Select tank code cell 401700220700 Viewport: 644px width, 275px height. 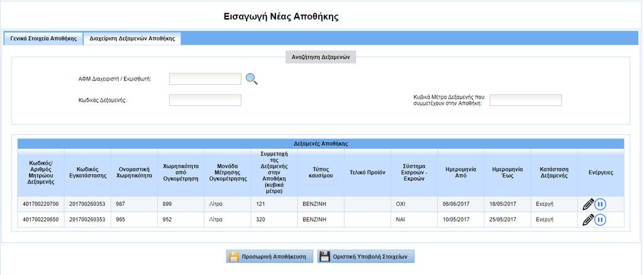coord(41,204)
